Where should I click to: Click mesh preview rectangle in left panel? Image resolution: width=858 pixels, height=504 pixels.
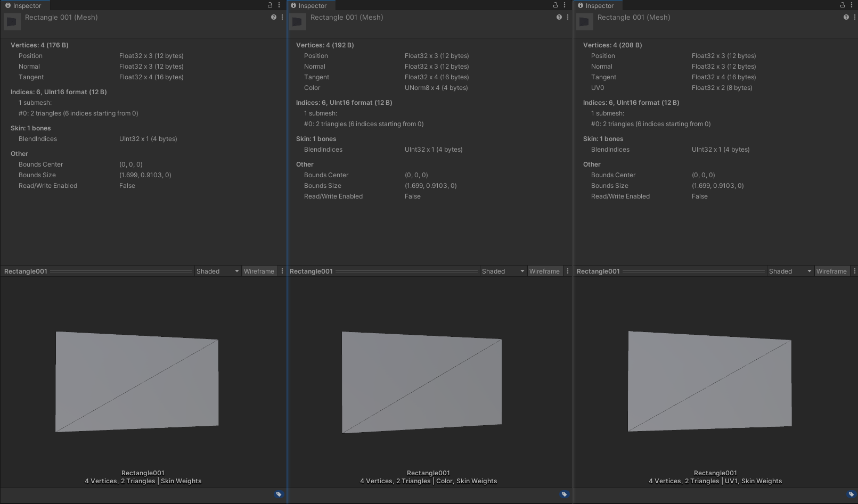pyautogui.click(x=137, y=382)
